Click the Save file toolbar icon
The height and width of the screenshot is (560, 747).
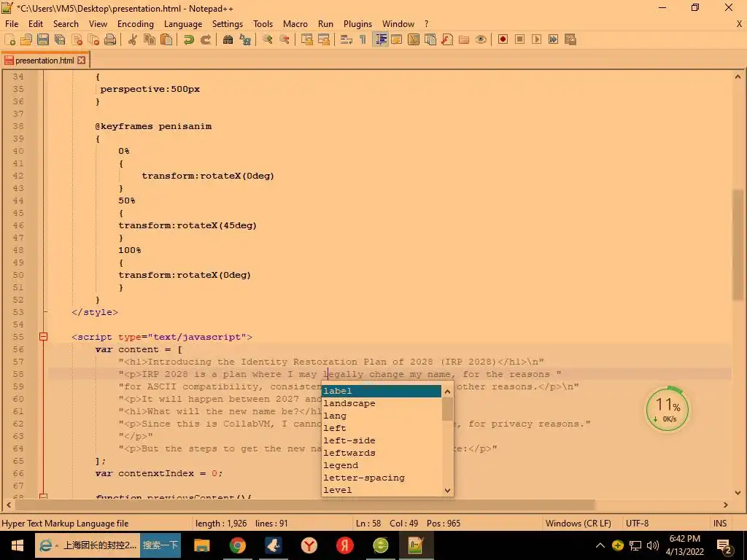pyautogui.click(x=43, y=39)
